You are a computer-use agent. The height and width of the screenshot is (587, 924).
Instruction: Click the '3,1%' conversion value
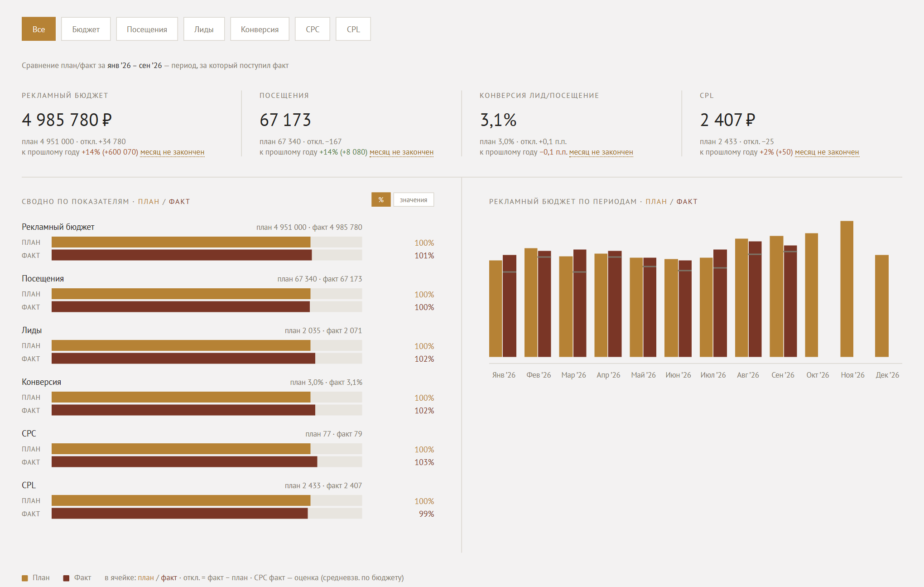tap(498, 120)
